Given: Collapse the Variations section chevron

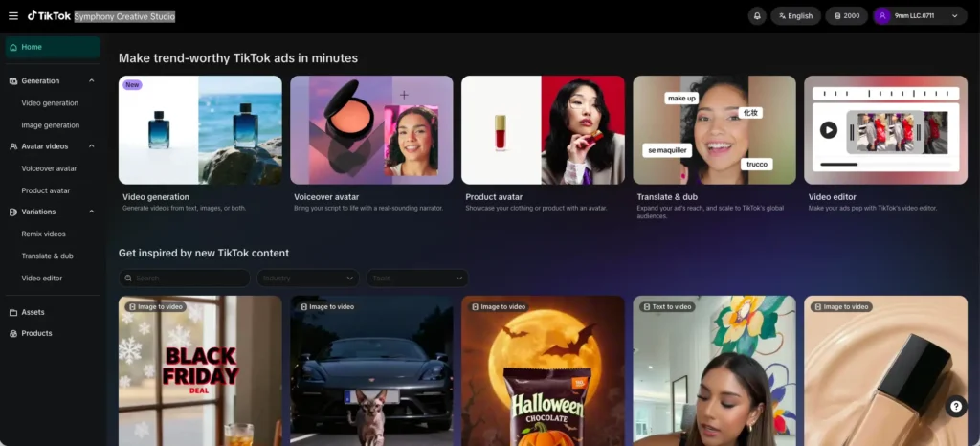Looking at the screenshot, I should (x=91, y=212).
